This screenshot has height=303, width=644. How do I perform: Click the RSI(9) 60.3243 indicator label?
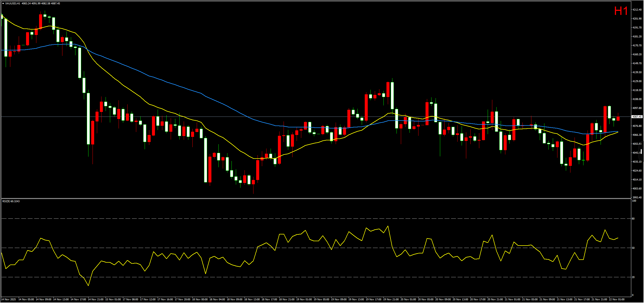click(11, 201)
